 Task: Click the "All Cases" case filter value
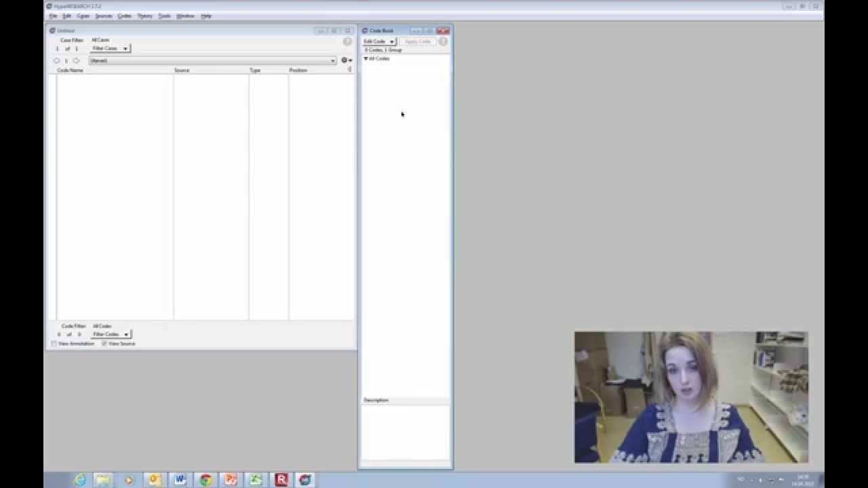point(100,40)
